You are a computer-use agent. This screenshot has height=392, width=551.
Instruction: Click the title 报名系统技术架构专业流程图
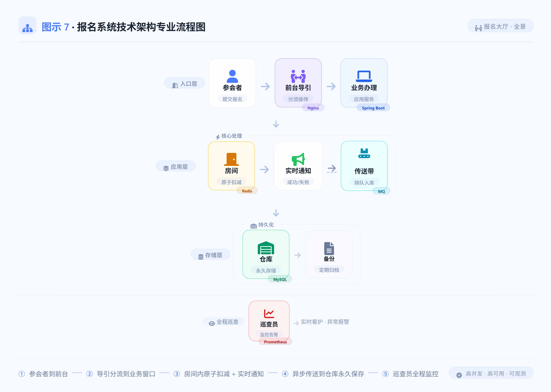tap(141, 27)
